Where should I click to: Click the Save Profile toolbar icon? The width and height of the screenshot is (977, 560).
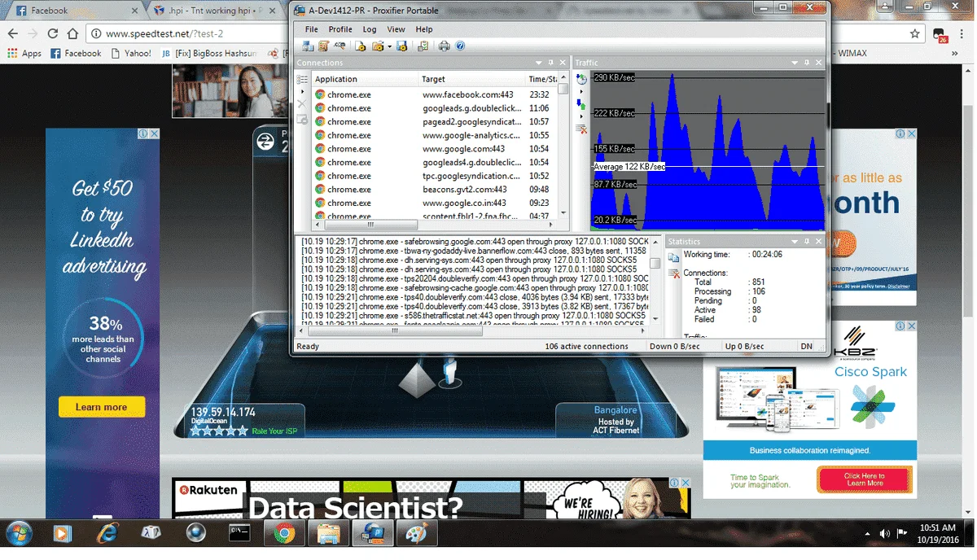[402, 46]
